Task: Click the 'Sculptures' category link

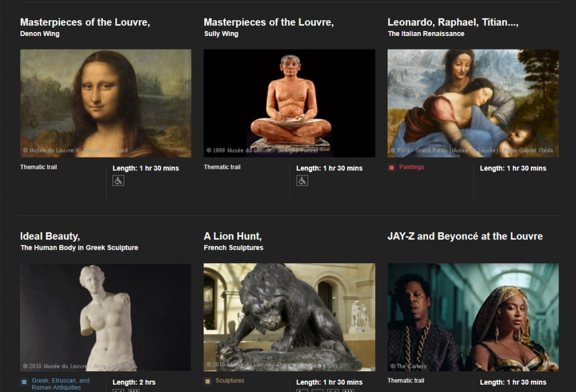Action: point(229,381)
